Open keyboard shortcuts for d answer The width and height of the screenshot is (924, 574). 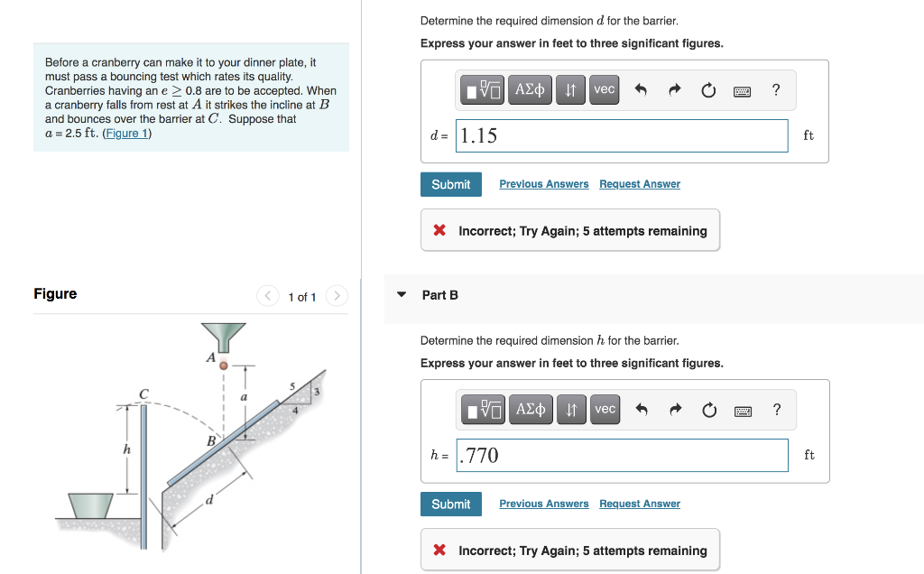[742, 91]
